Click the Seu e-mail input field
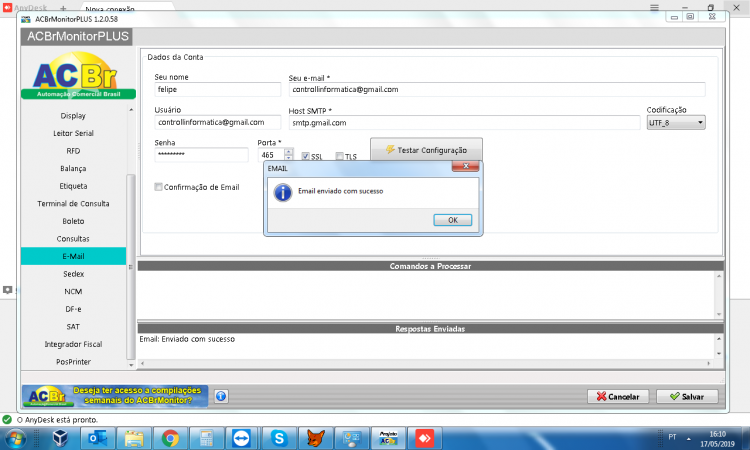The width and height of the screenshot is (750, 450). tap(496, 89)
